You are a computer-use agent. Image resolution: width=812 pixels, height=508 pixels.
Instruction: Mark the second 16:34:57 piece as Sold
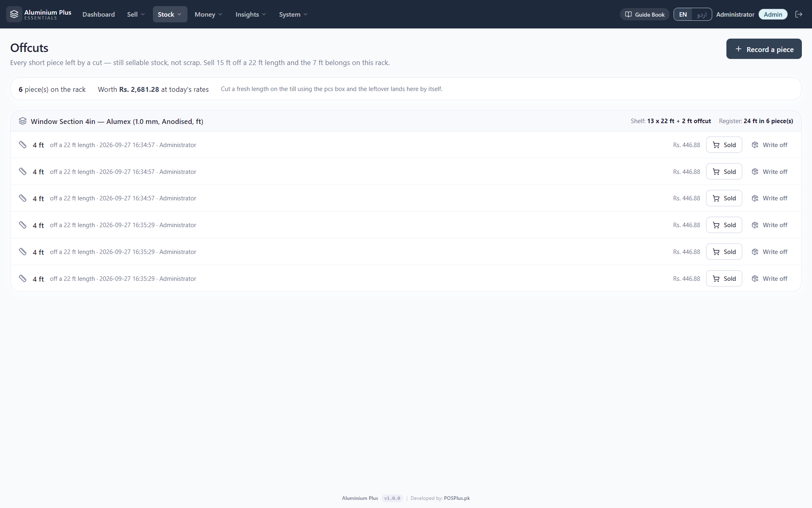pyautogui.click(x=724, y=172)
